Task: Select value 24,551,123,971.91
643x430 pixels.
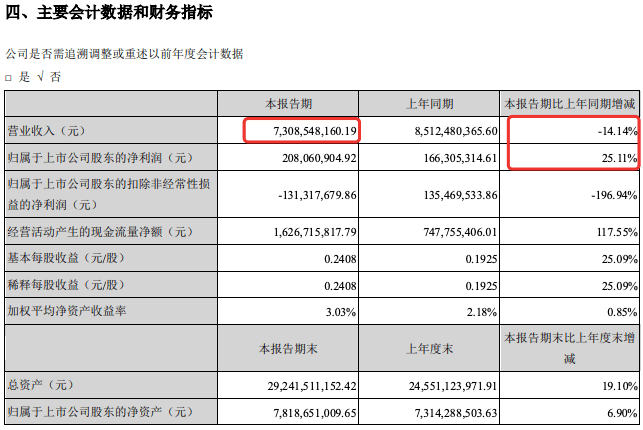Action: pyautogui.click(x=453, y=386)
